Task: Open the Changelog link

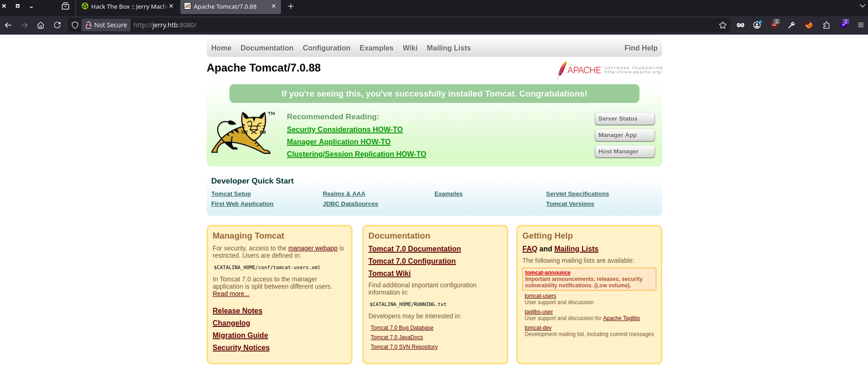Action: 232,323
